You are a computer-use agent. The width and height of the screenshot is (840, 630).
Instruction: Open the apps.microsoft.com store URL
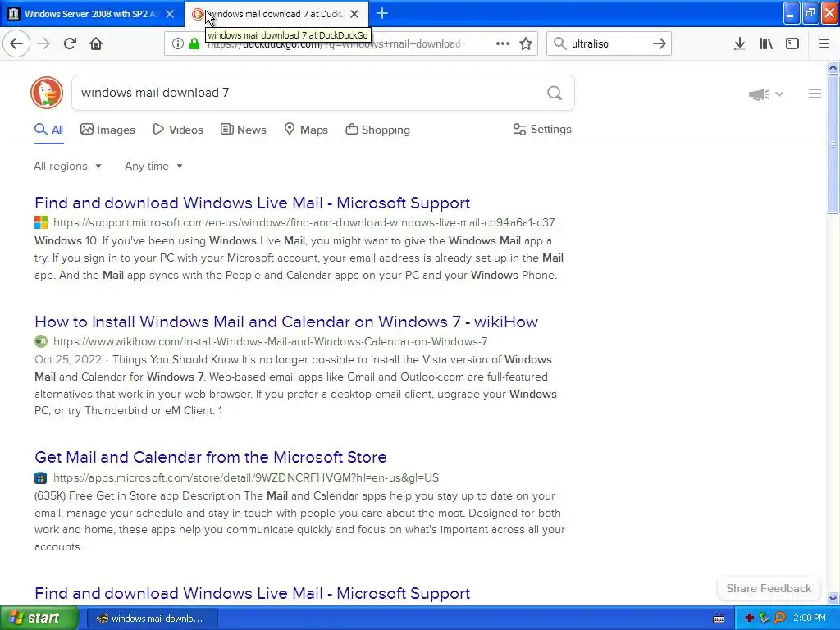(x=246, y=477)
